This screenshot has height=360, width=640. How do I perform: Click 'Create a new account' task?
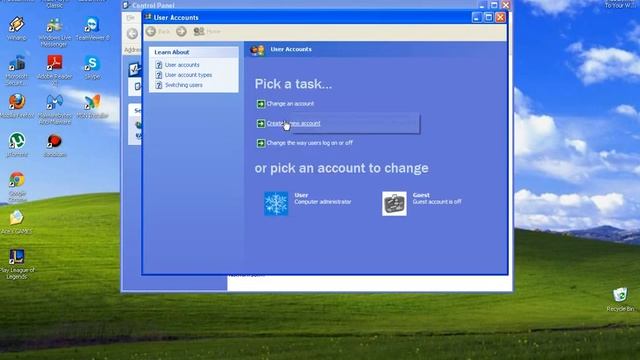click(293, 123)
